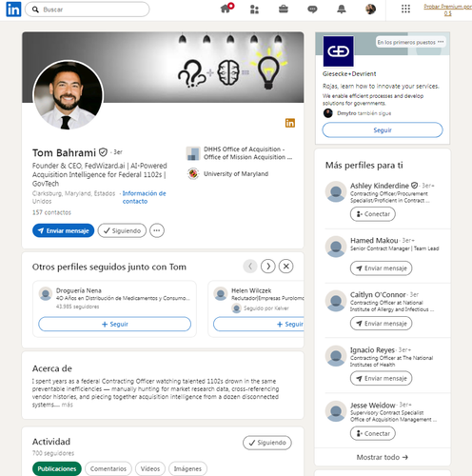Connect with Ashley Kinderdine via Conectar
Image resolution: width=472 pixels, height=476 pixels.
tap(373, 214)
